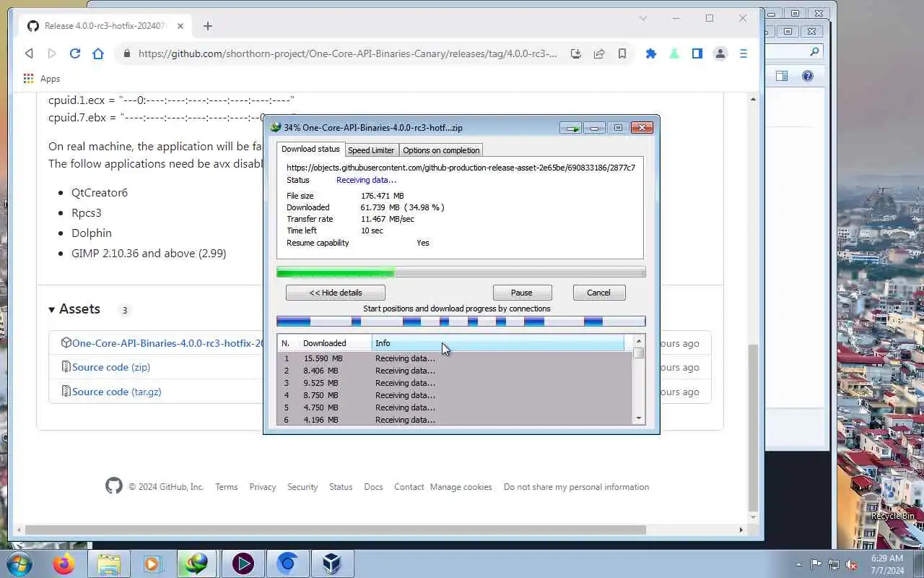Open the Contact footer link

pyautogui.click(x=409, y=487)
